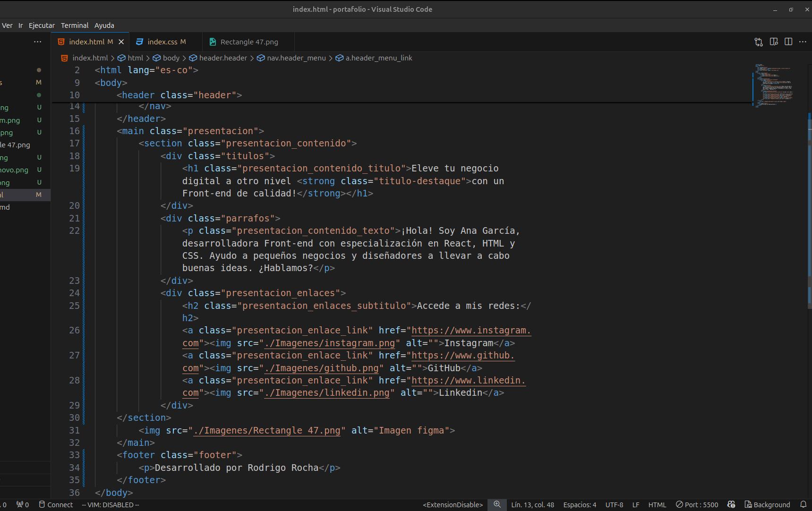812x511 pixels.
Task: Click the Copilot status icon in status bar
Action: coord(731,504)
